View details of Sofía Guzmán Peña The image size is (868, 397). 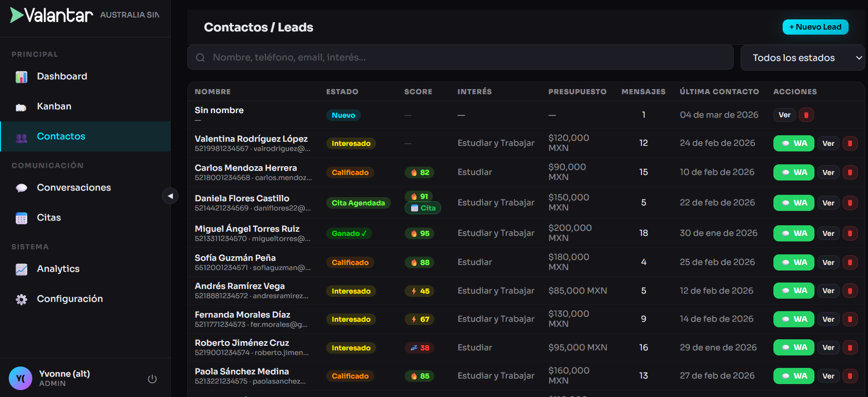[828, 263]
